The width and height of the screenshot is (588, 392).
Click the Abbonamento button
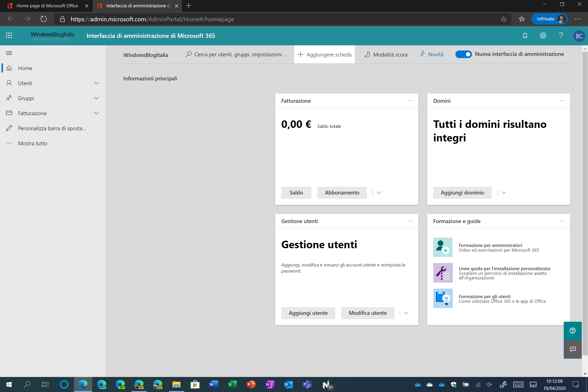click(342, 193)
